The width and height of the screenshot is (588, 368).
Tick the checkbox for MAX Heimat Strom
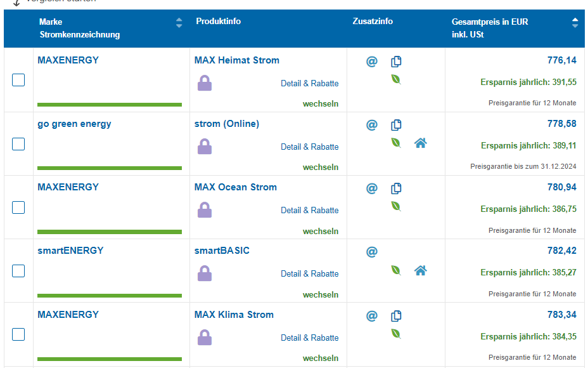tap(18, 80)
